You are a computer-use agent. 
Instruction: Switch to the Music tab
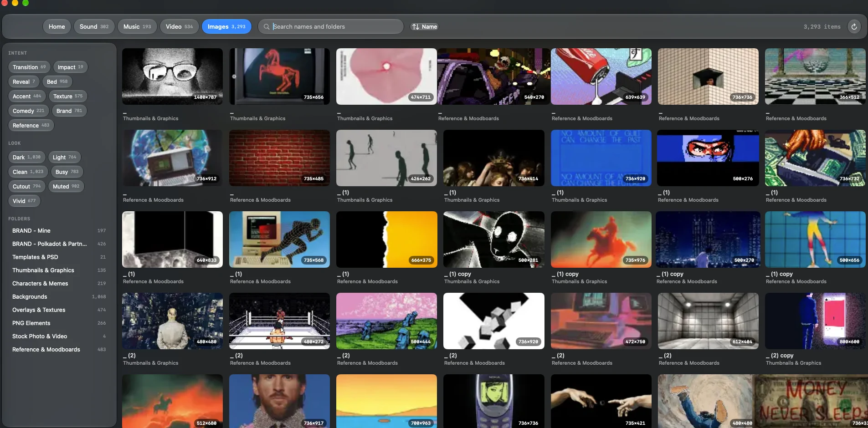137,26
